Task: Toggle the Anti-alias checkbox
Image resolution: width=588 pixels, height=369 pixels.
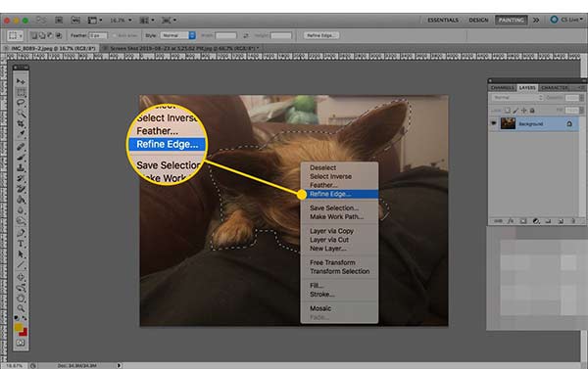Action: 115,35
